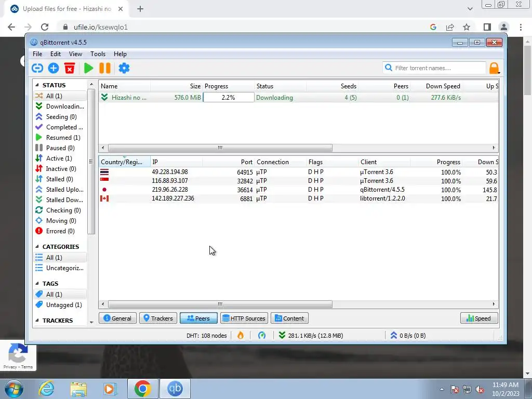The image size is (532, 399).
Task: Open the Edit menu
Action: [55, 54]
